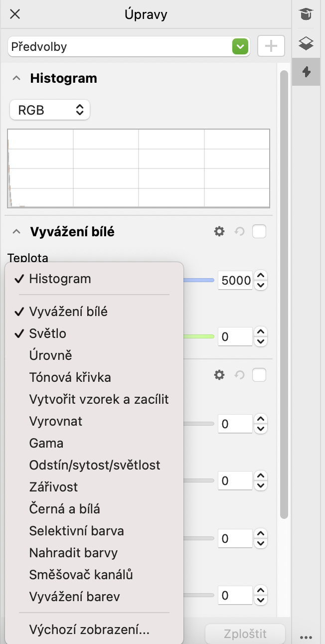The image size is (325, 644).
Task: Toggle the Světlo section checkbox
Action: point(259,375)
